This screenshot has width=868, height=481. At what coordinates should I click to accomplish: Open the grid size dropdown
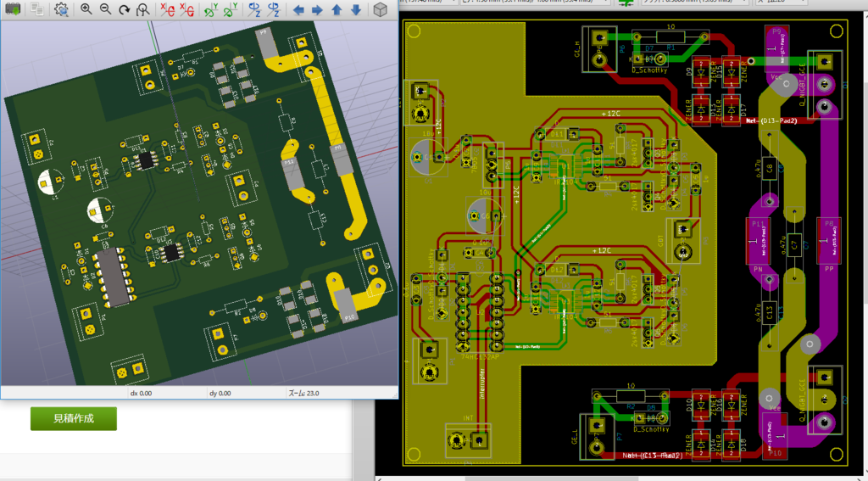point(695,3)
